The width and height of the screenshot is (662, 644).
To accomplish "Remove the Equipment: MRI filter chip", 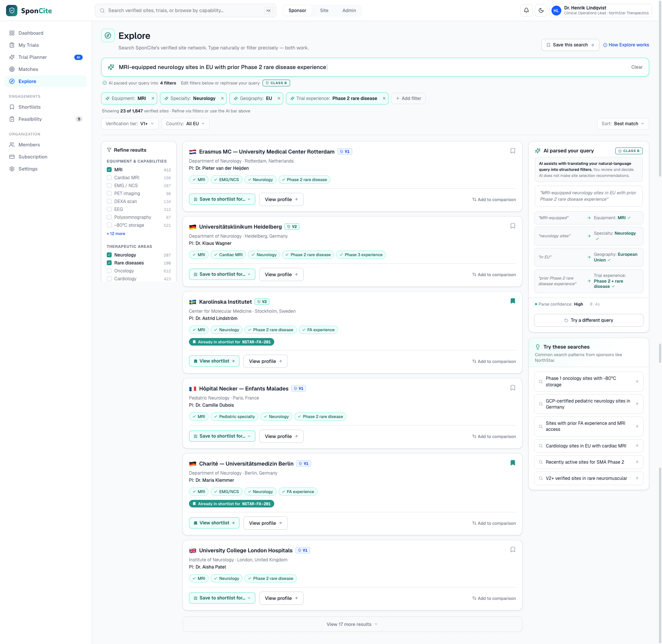I will click(x=153, y=98).
